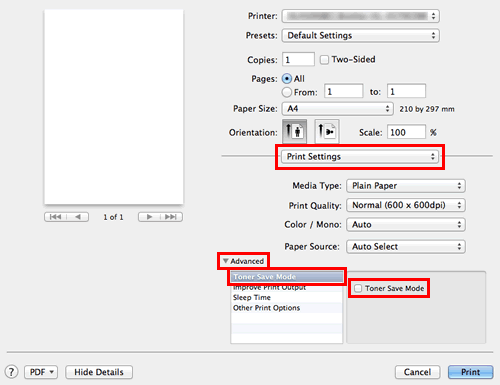
Task: Click the to page number field
Action: coord(406,91)
